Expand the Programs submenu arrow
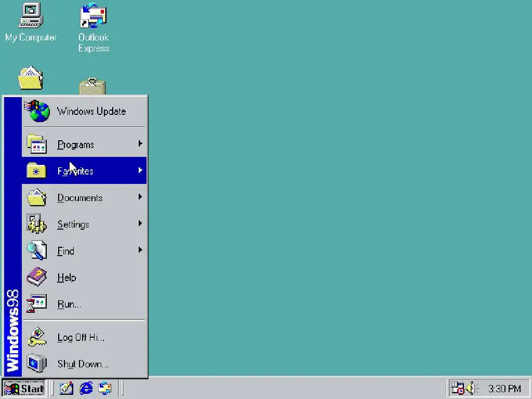 pos(140,144)
